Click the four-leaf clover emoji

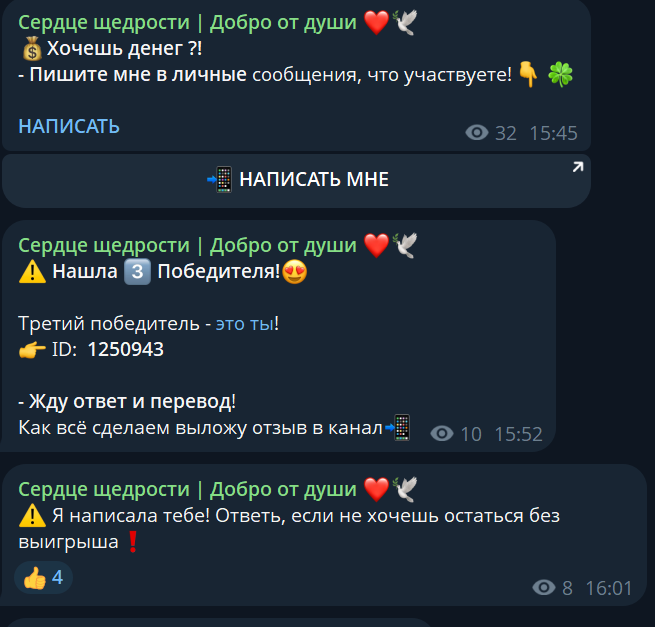(x=560, y=75)
